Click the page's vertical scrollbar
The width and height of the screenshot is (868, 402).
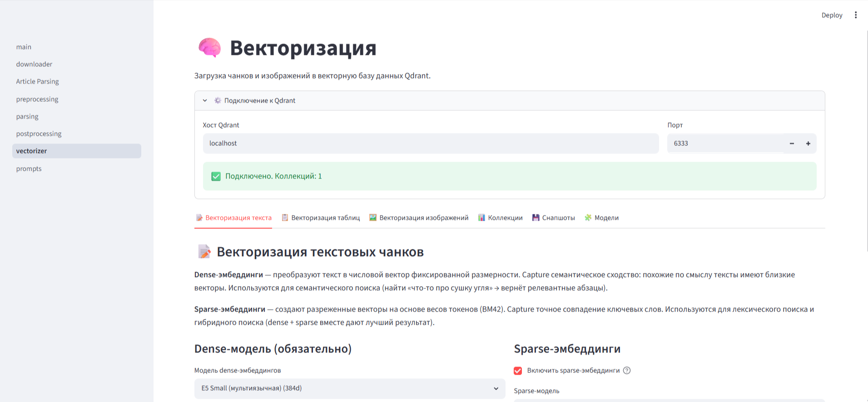coord(867,141)
